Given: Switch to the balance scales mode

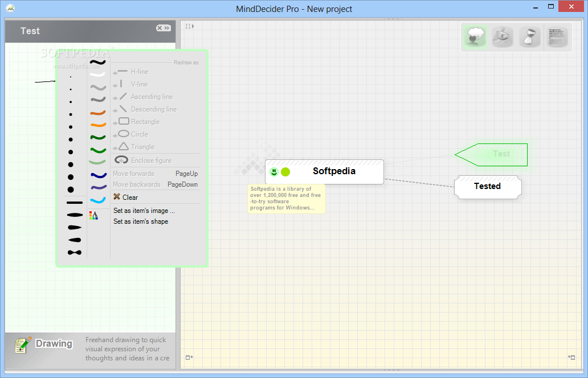Looking at the screenshot, I should click(x=502, y=37).
